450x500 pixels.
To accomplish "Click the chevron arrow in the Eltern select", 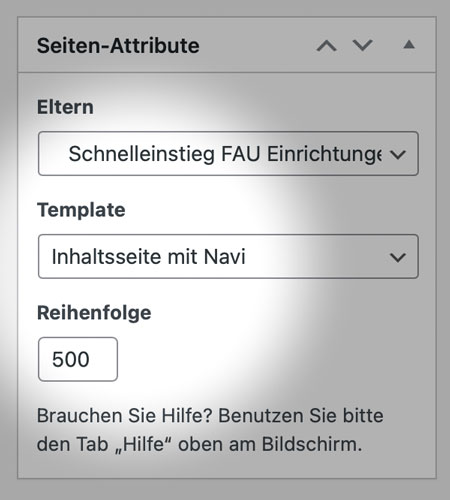I will [x=398, y=154].
